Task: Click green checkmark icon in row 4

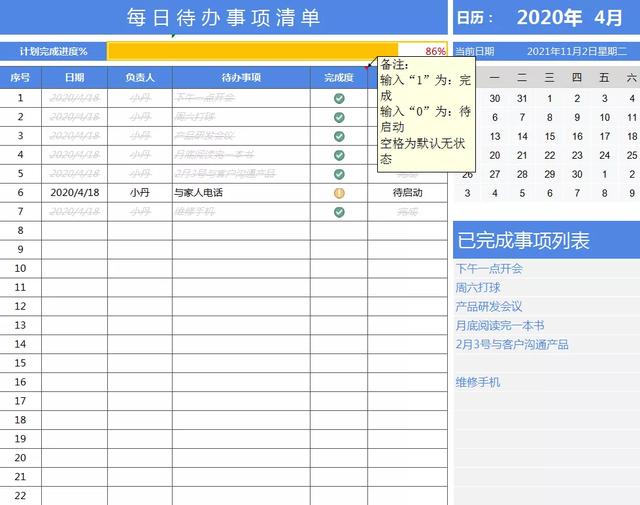Action: pyautogui.click(x=339, y=155)
